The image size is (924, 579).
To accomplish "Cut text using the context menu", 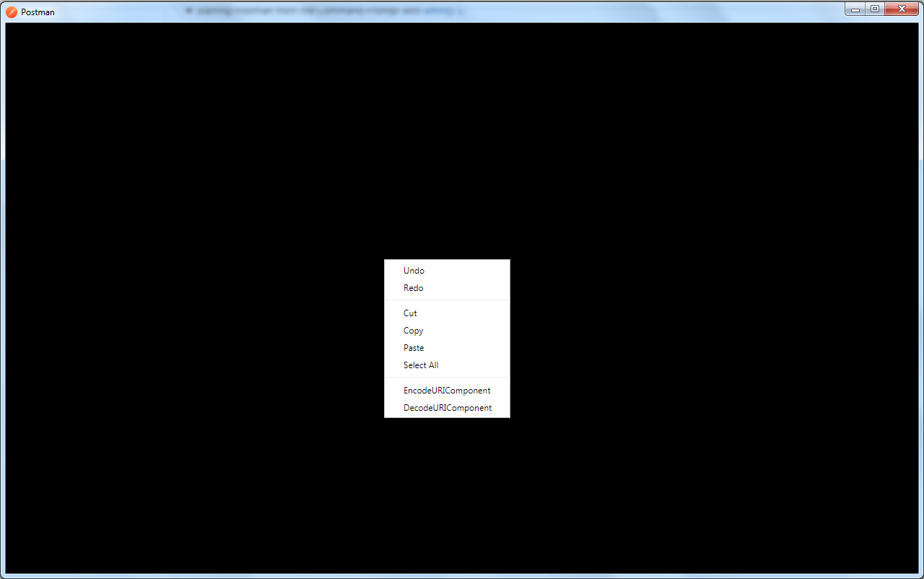I will pos(410,313).
